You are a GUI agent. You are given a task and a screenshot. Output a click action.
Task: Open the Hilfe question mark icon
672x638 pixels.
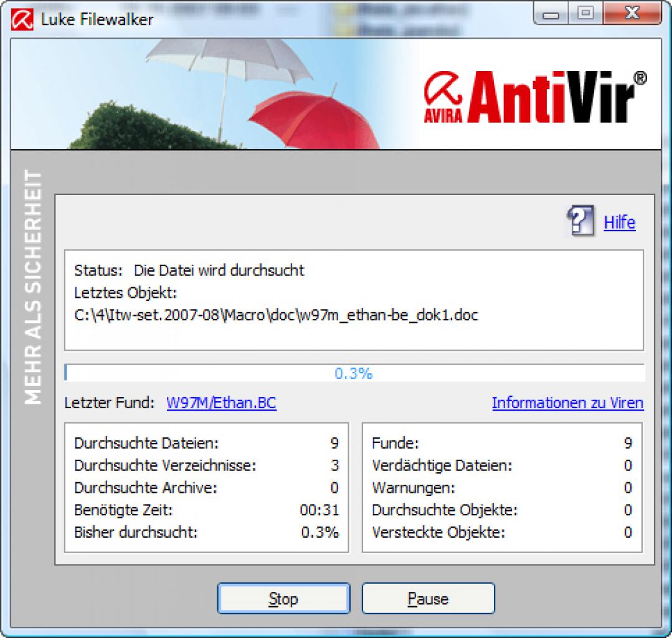coord(580,221)
